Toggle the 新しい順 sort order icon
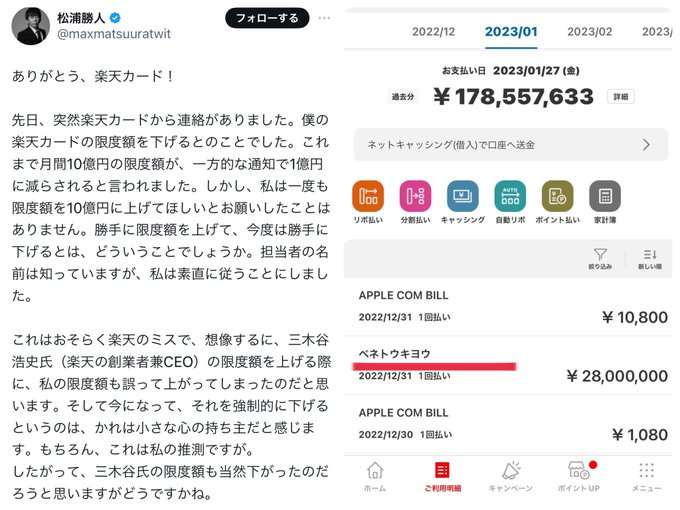Screen dimensions: 680x510 coord(650,258)
